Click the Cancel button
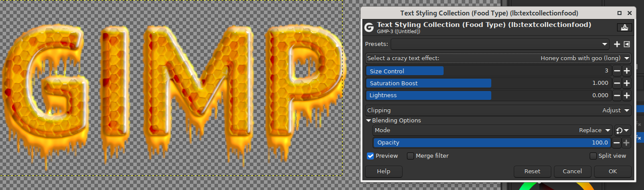The width and height of the screenshot is (644, 190). tap(572, 171)
